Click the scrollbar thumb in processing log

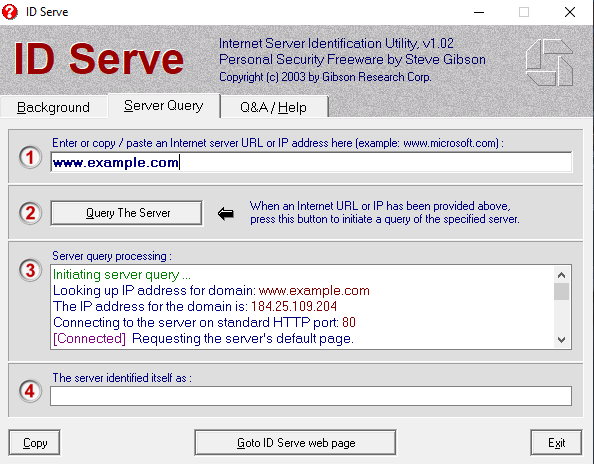click(x=561, y=292)
